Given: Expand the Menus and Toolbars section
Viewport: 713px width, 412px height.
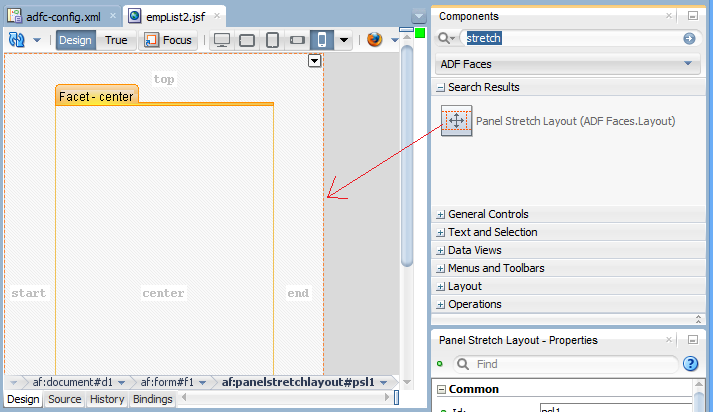Looking at the screenshot, I should [x=440, y=269].
